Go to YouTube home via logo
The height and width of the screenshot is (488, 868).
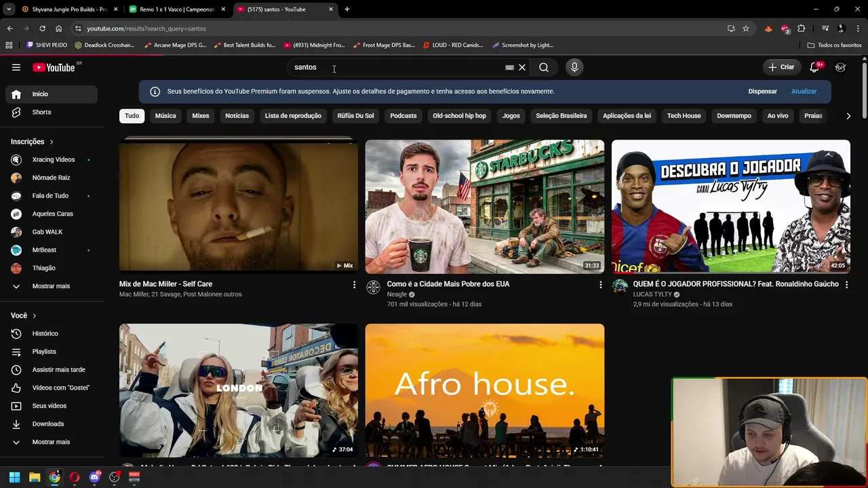click(54, 67)
